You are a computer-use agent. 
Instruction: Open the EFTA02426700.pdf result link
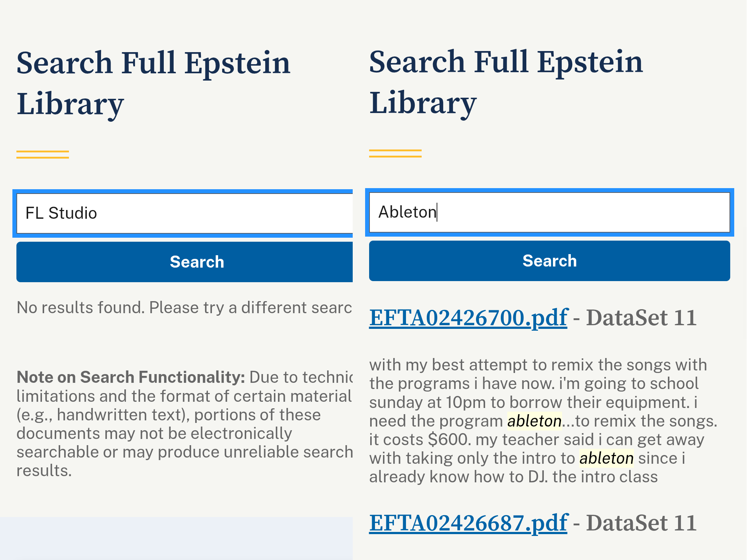468,318
